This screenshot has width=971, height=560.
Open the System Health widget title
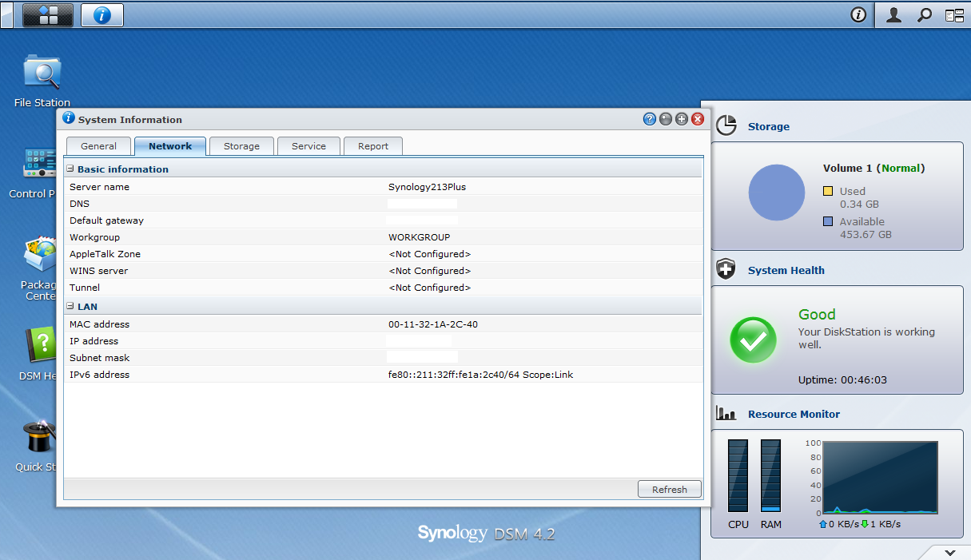786,270
